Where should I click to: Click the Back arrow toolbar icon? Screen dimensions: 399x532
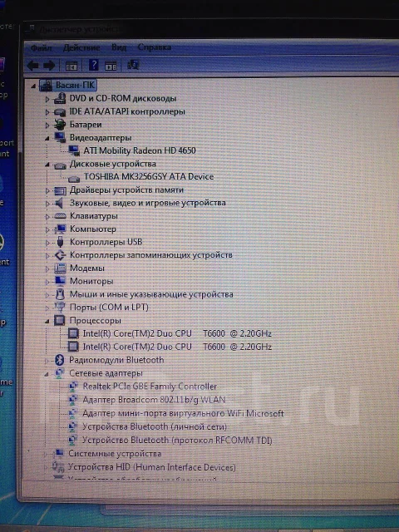coord(33,65)
